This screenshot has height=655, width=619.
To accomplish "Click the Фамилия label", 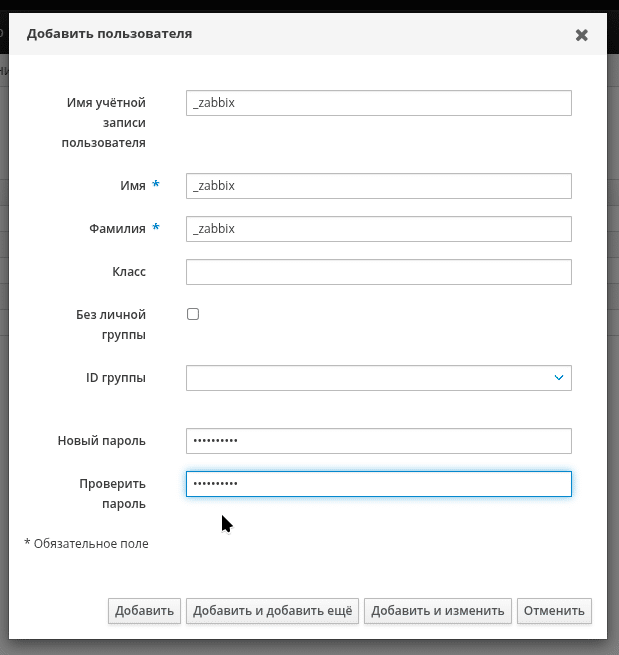I will [x=117, y=229].
